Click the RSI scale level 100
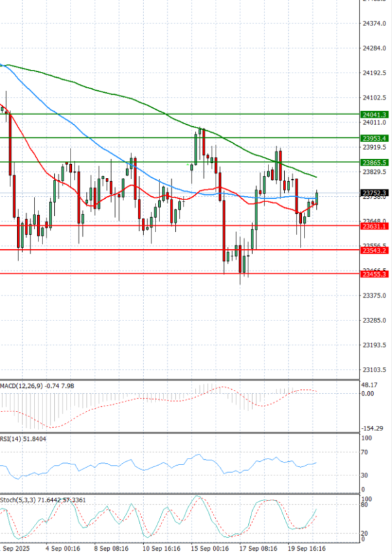Screen dimensions: 392x554 point(367,438)
